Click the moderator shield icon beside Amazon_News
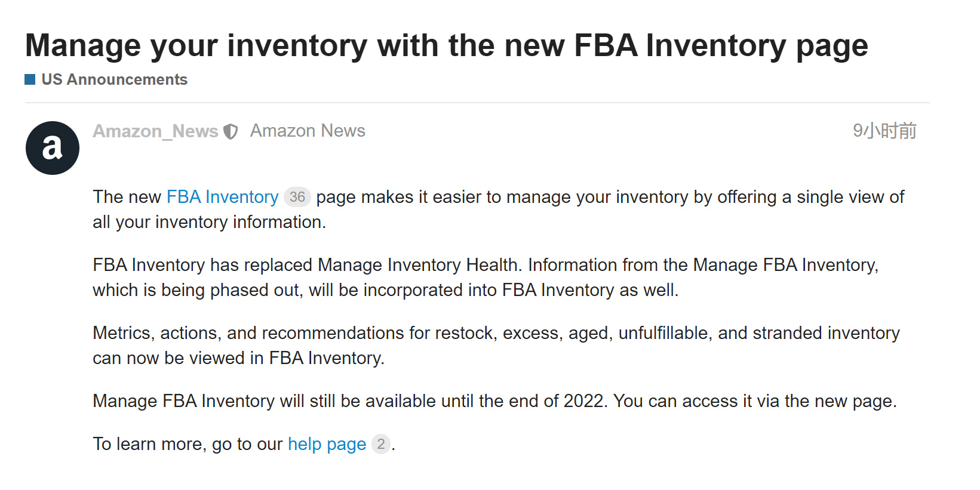 tap(231, 131)
